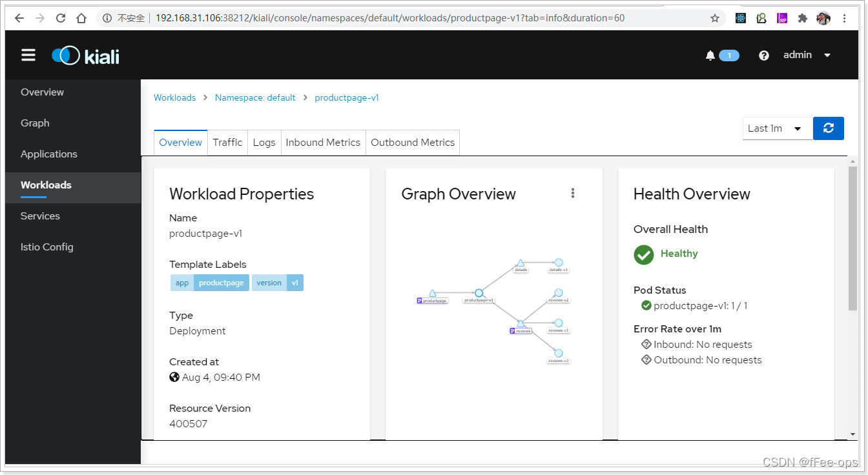The image size is (868, 475).
Task: Click the productpage-v1 graph node
Action: tap(479, 293)
